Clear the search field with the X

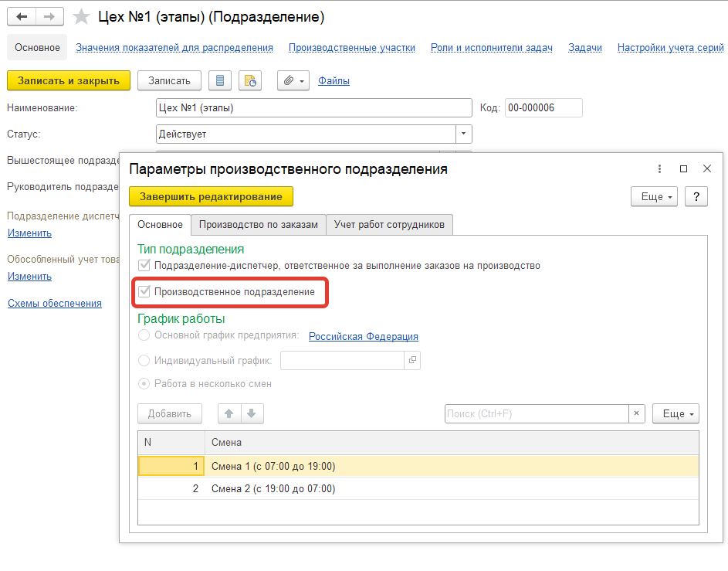(x=636, y=413)
